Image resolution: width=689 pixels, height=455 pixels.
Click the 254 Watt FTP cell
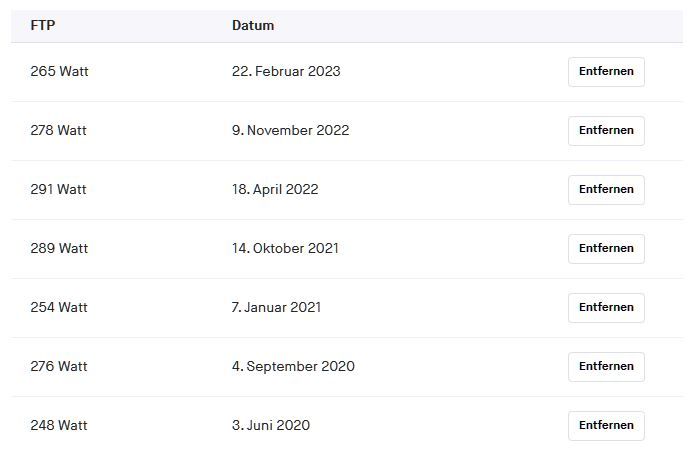pyautogui.click(x=59, y=308)
